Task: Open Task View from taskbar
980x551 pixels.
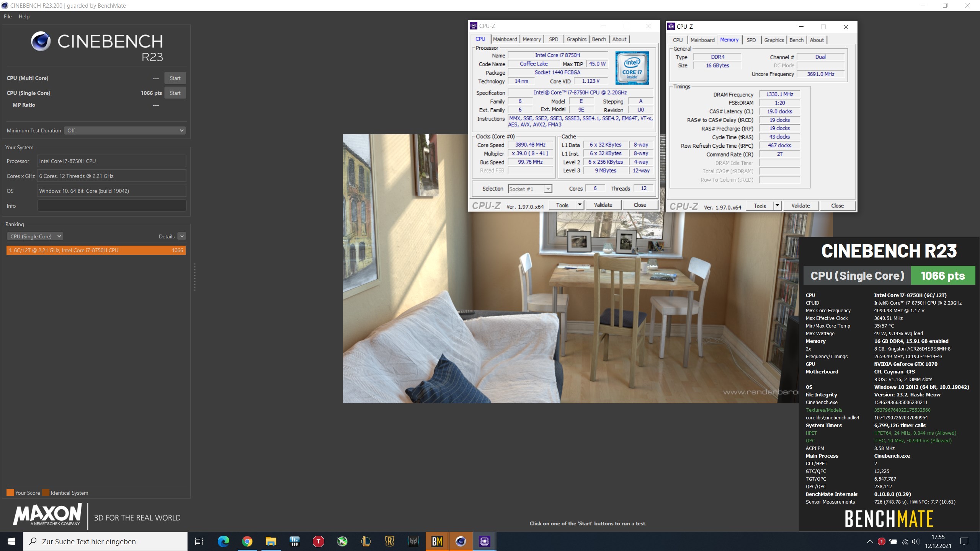Action: point(199,541)
